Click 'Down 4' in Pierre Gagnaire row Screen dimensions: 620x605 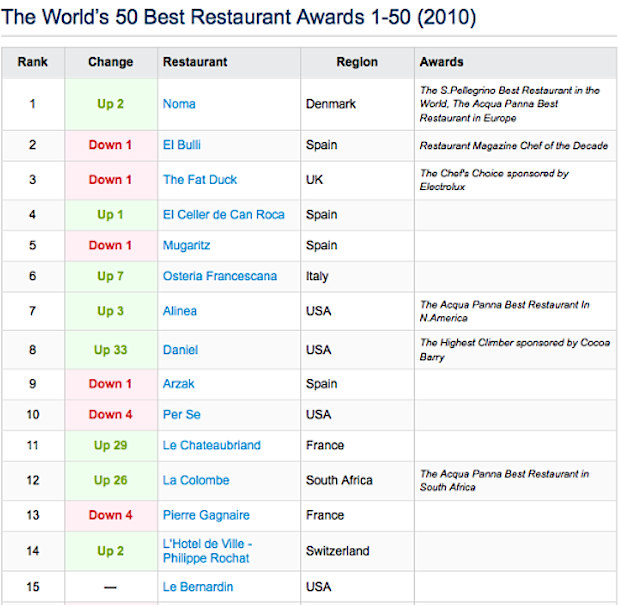click(x=111, y=515)
